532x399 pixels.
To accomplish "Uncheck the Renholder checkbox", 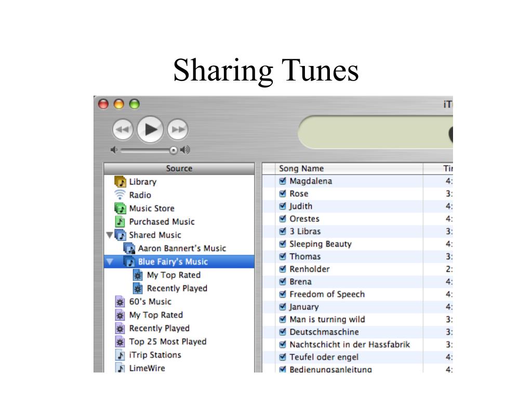I will [282, 269].
